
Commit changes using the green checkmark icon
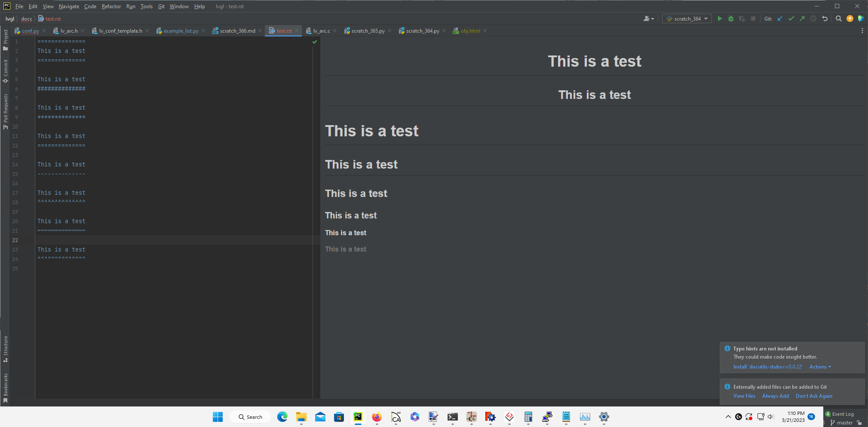point(791,18)
